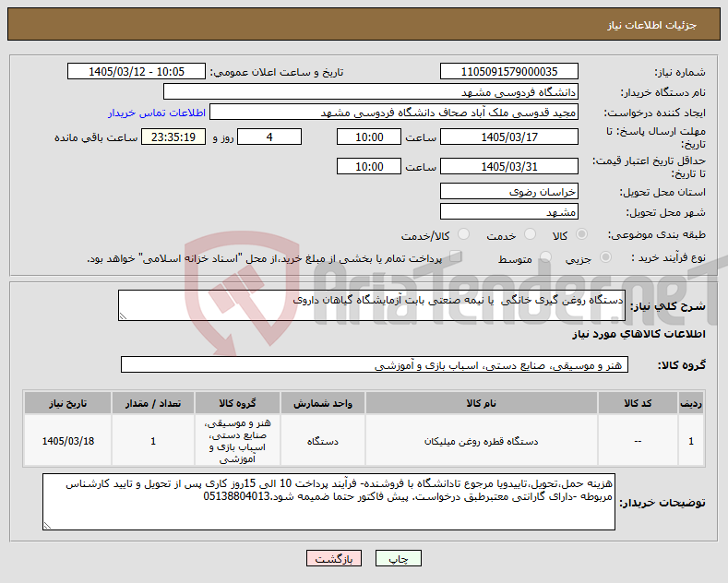Click the delivery city field مشهد

(508, 211)
